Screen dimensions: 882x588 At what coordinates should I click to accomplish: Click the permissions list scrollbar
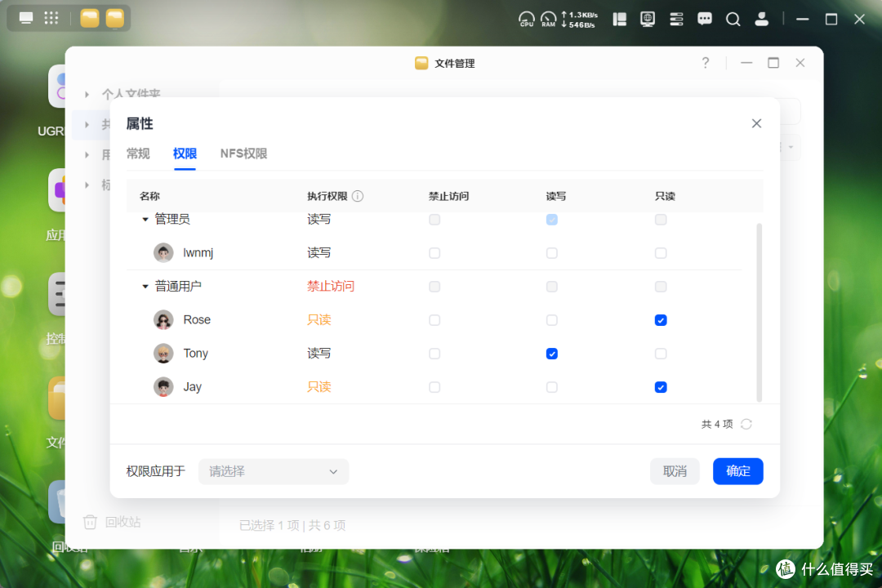[759, 312]
